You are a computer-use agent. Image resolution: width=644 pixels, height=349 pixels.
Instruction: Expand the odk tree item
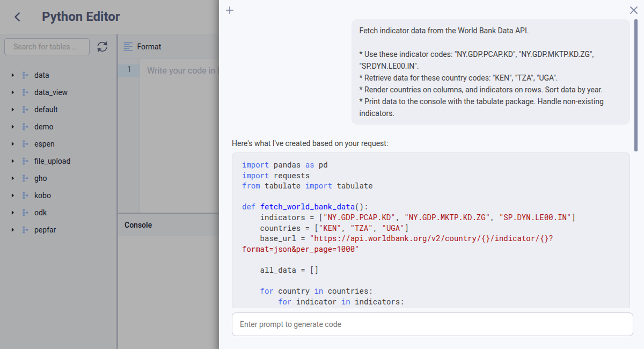pos(12,212)
